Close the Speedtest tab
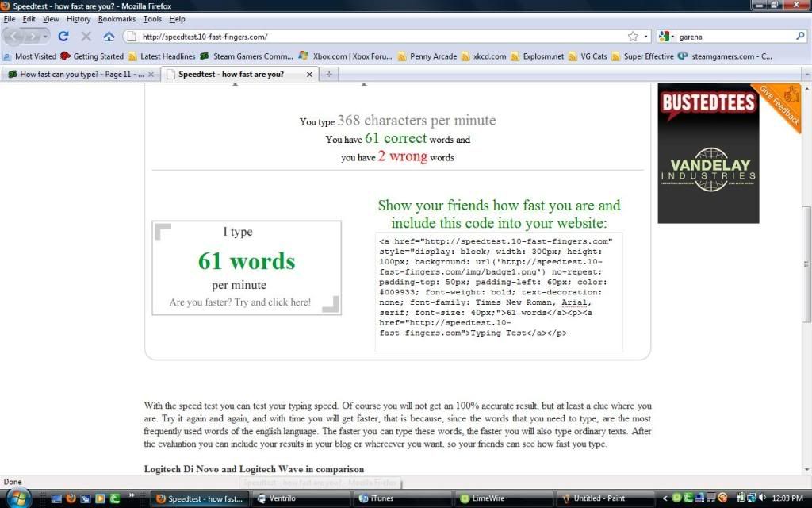This screenshot has width=812, height=508. (309, 75)
